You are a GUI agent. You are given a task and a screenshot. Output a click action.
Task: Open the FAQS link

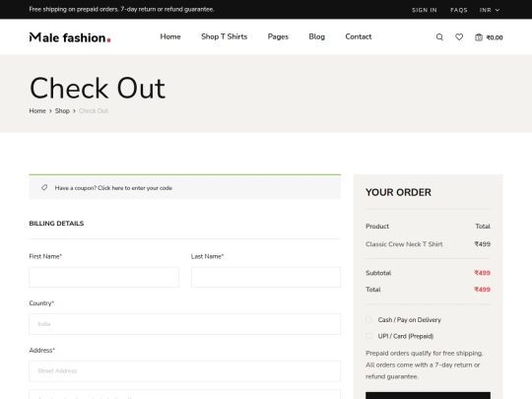(x=459, y=10)
